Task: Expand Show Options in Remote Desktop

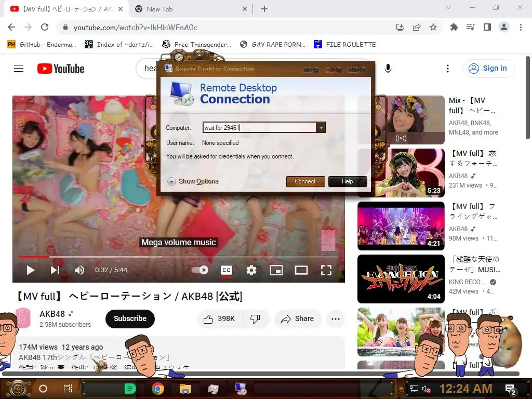Action: point(193,181)
